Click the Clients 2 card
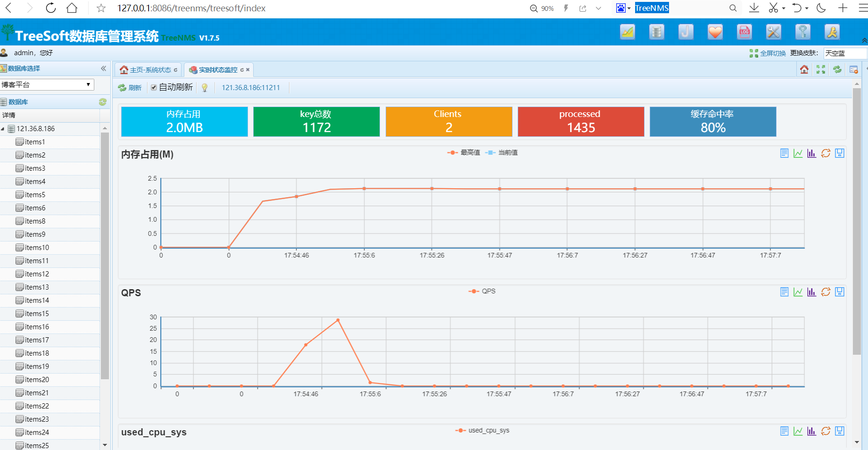868x450 pixels. 449,122
